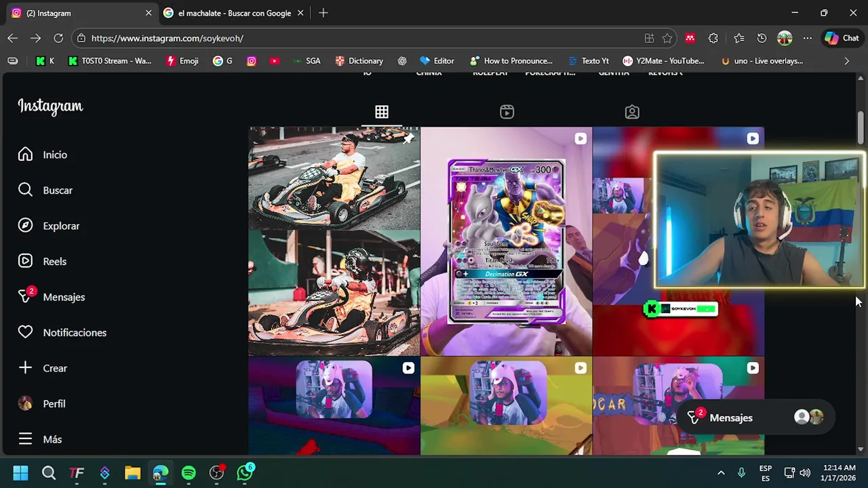Screen dimensions: 868x488
Task: Open the Texto Yt bookmark
Action: (x=589, y=61)
